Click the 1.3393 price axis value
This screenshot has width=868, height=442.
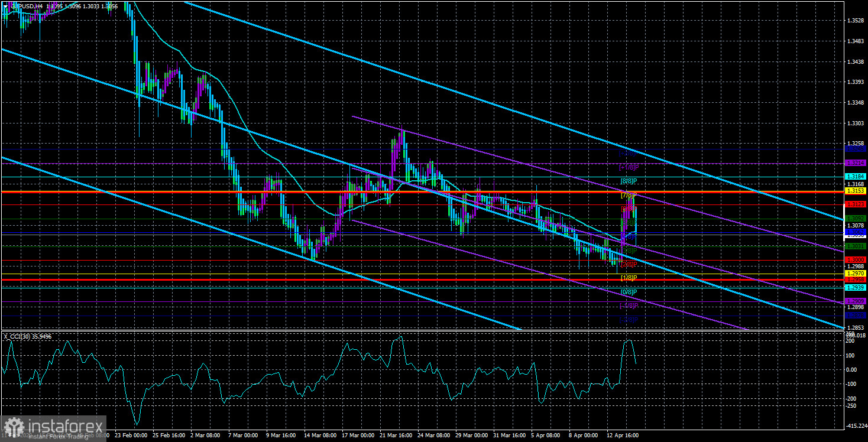[x=856, y=82]
